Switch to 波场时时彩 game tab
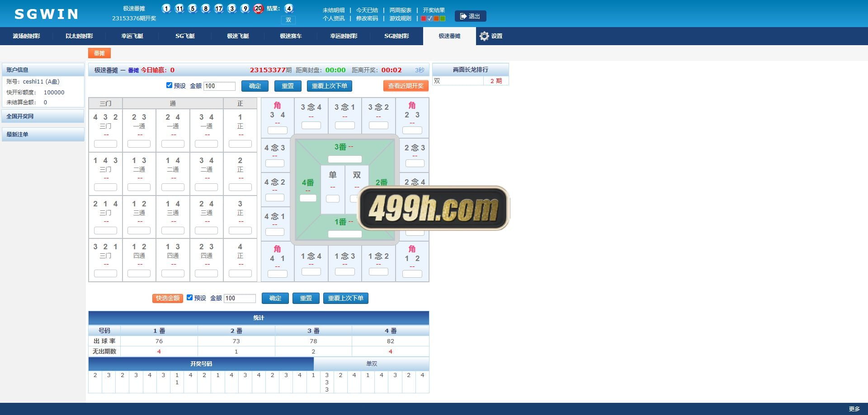868x415 pixels. point(26,36)
